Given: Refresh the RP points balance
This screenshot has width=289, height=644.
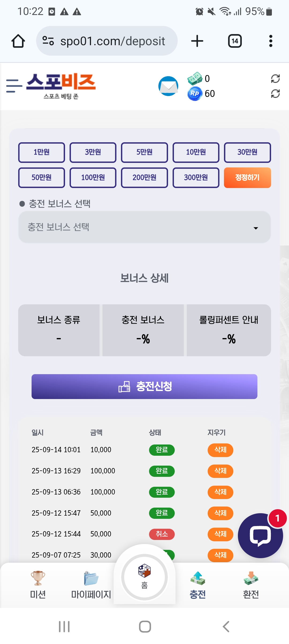Looking at the screenshot, I should pyautogui.click(x=275, y=94).
